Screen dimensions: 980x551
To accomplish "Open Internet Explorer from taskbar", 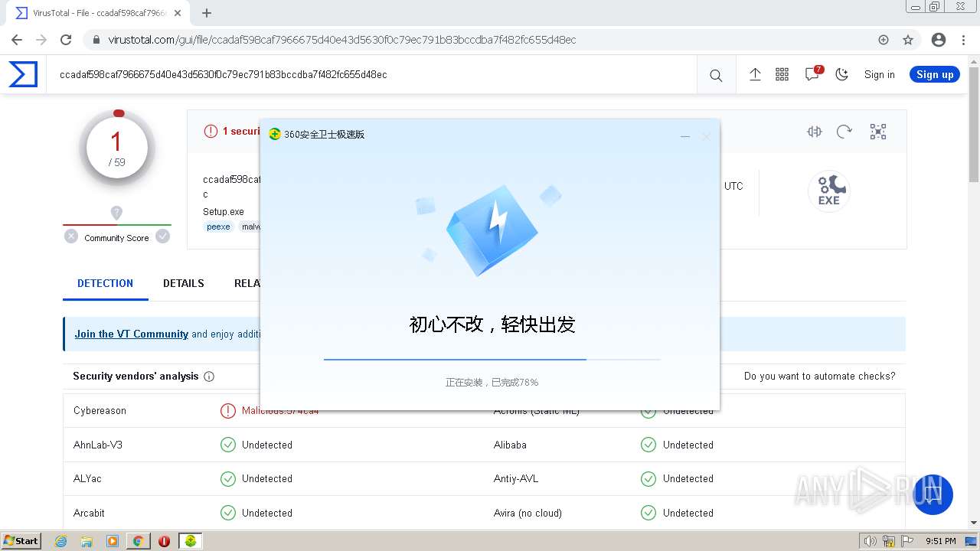I will click(x=60, y=541).
